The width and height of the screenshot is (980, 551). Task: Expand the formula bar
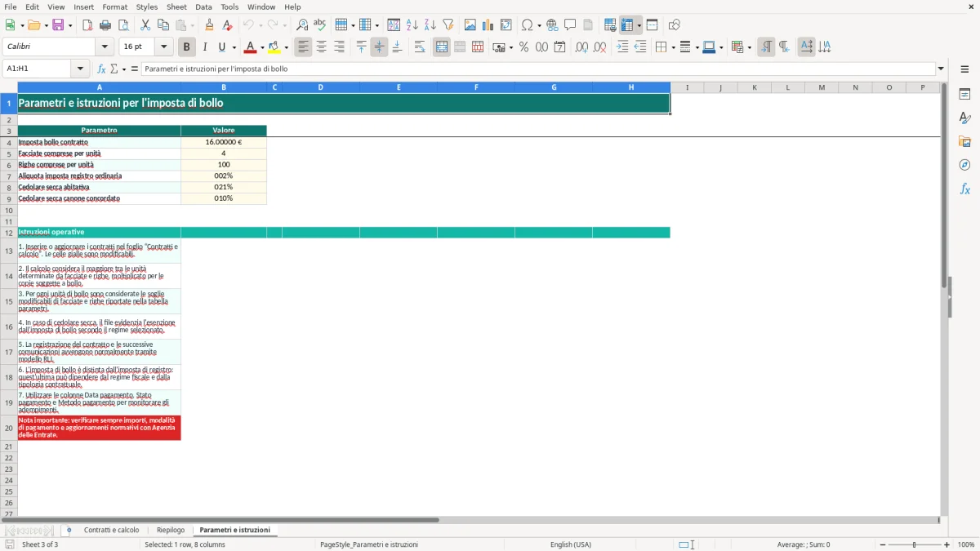[x=941, y=69]
